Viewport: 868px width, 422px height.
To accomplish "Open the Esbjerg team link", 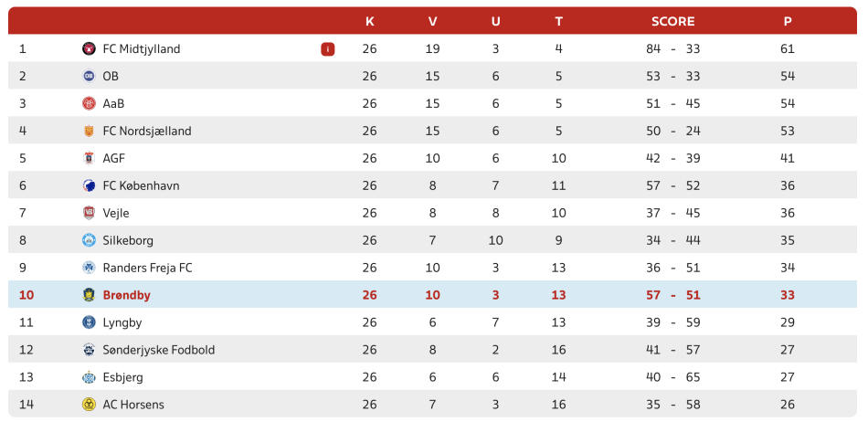I will pos(123,378).
